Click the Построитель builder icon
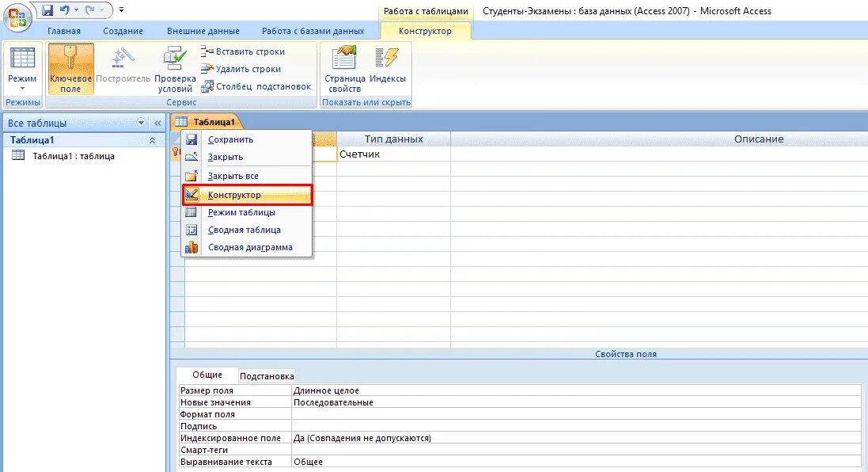 click(x=123, y=58)
